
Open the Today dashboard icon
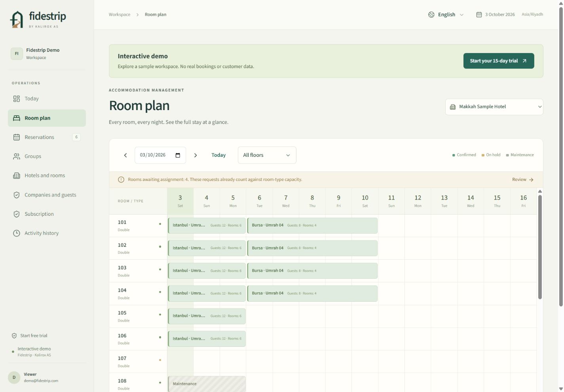(x=17, y=99)
